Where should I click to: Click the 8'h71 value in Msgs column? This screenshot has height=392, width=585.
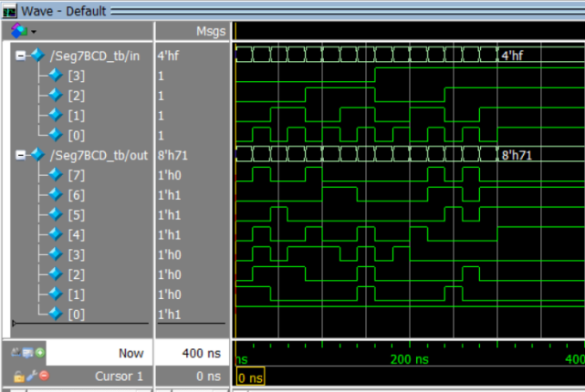coord(172,155)
